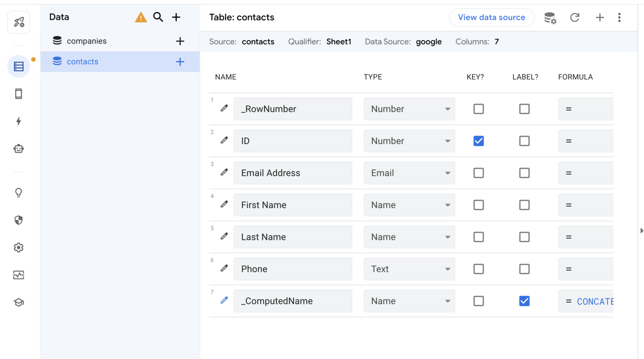The height and width of the screenshot is (359, 644).
Task: Toggle LABEL checkbox for _ComputedName row
Action: 524,301
